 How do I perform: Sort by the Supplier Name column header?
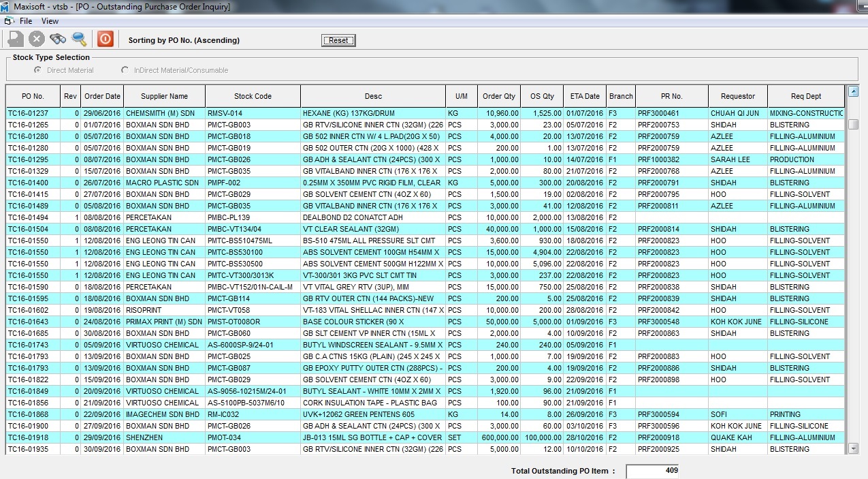[x=164, y=96]
